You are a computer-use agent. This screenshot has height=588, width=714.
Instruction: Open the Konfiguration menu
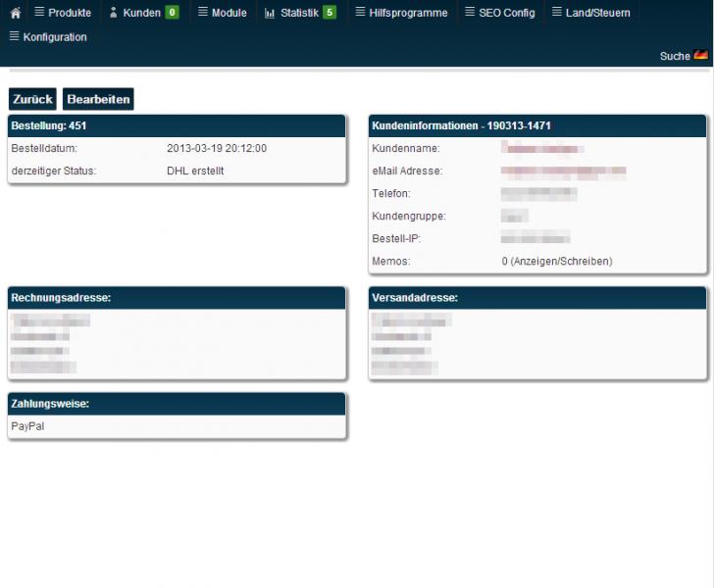54,37
